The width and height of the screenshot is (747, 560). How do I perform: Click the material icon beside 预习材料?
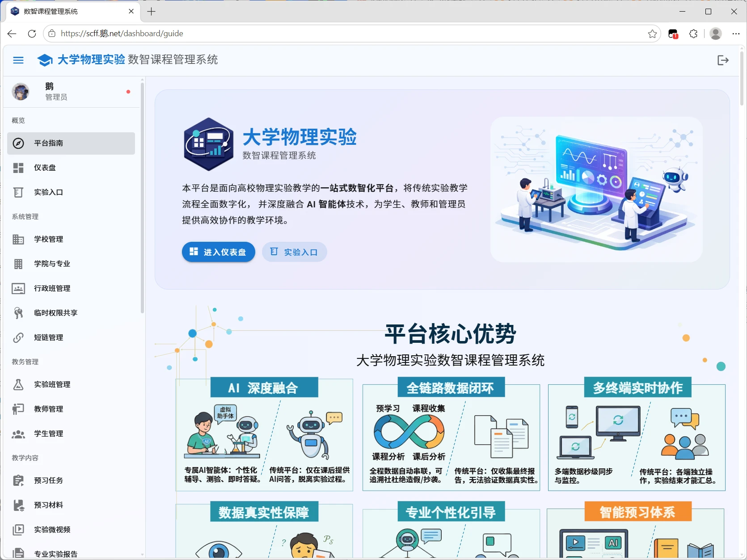pos(18,505)
